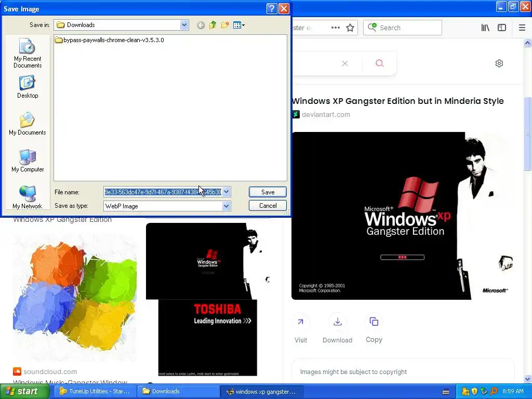Open the Firefox page actions menu
The width and height of the screenshot is (532, 399).
[x=336, y=28]
